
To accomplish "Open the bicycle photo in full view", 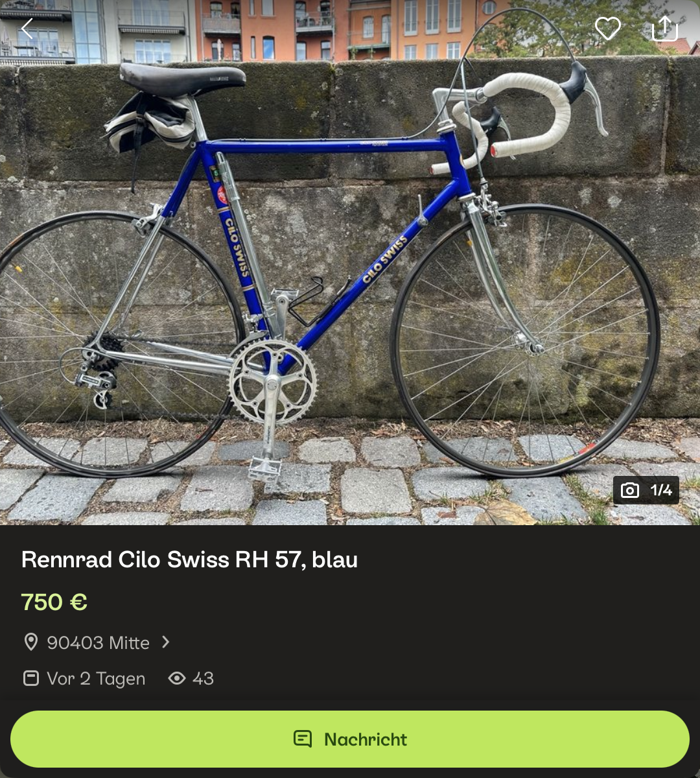I will click(350, 263).
